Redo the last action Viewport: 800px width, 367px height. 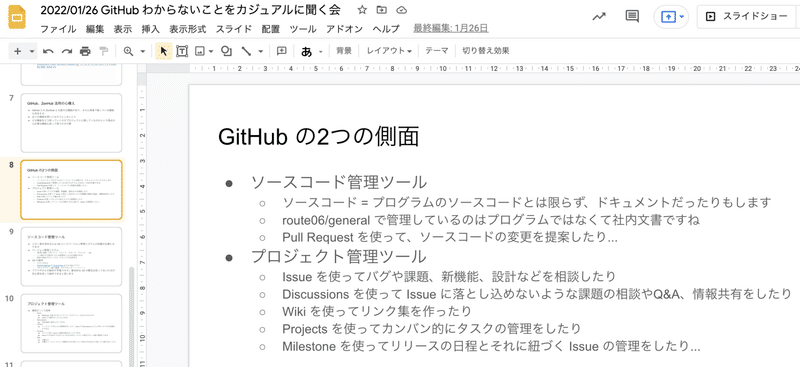point(67,51)
